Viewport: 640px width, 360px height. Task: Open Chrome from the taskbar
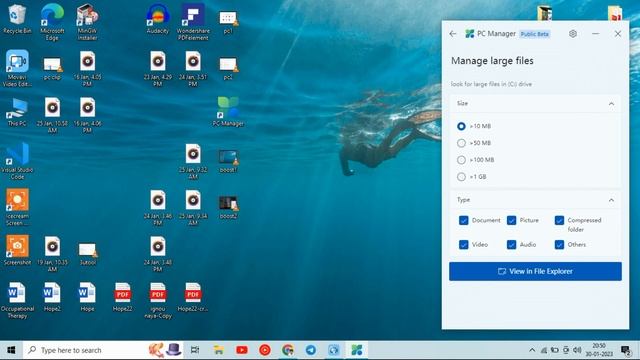point(288,350)
